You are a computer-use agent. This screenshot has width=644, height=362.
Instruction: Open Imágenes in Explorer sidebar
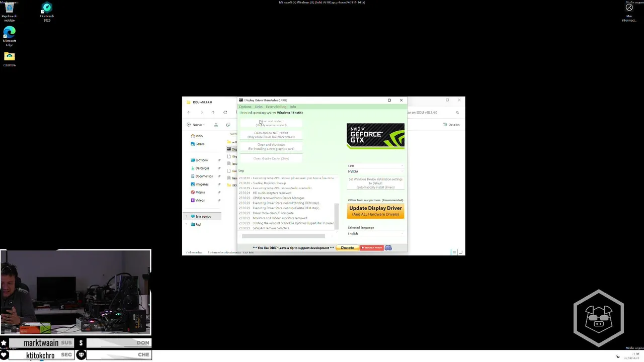[x=199, y=184]
